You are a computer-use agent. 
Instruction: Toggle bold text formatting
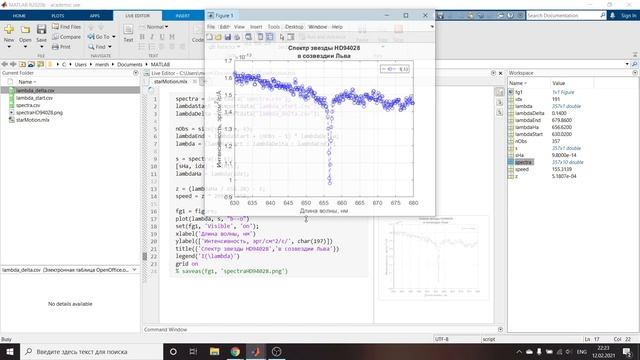point(142,37)
